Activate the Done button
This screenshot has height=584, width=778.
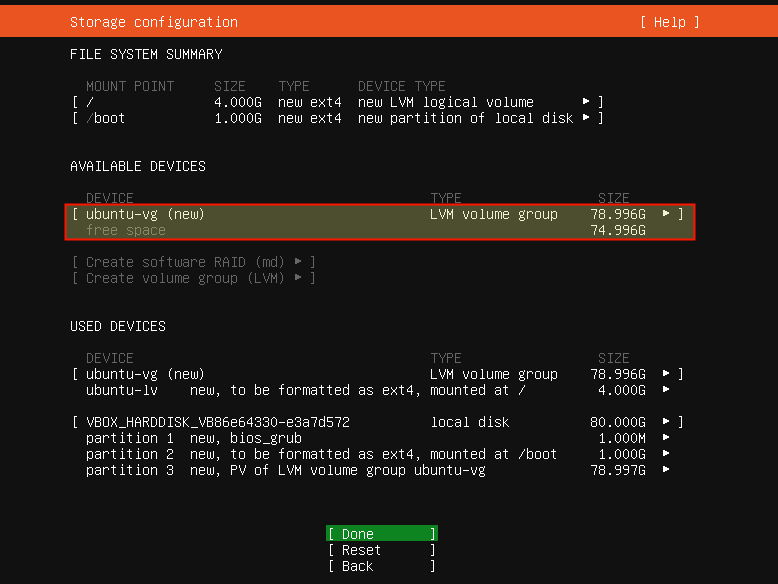coord(382,534)
